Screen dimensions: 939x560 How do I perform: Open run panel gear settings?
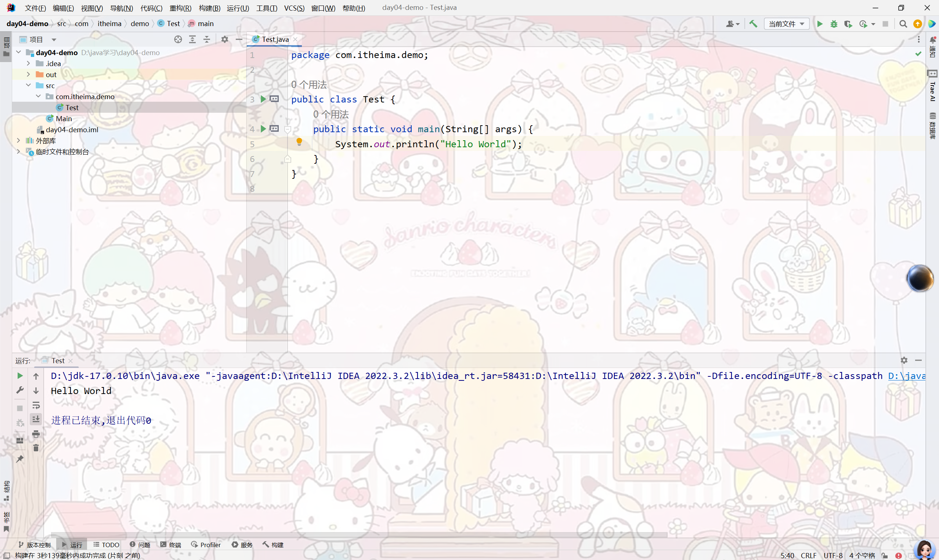click(904, 360)
